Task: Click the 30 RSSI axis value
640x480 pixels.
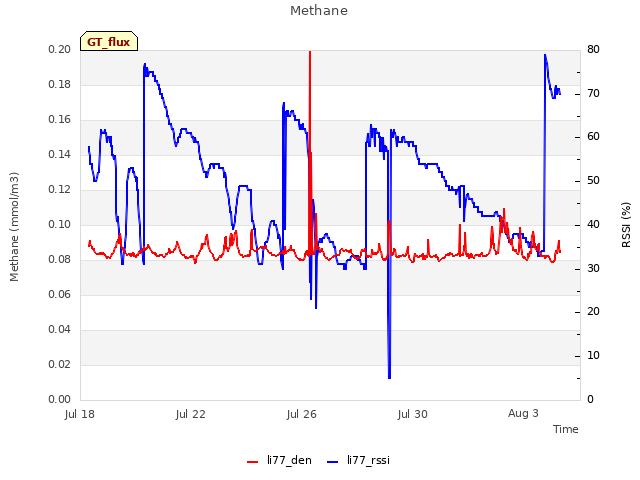Action: [x=593, y=269]
